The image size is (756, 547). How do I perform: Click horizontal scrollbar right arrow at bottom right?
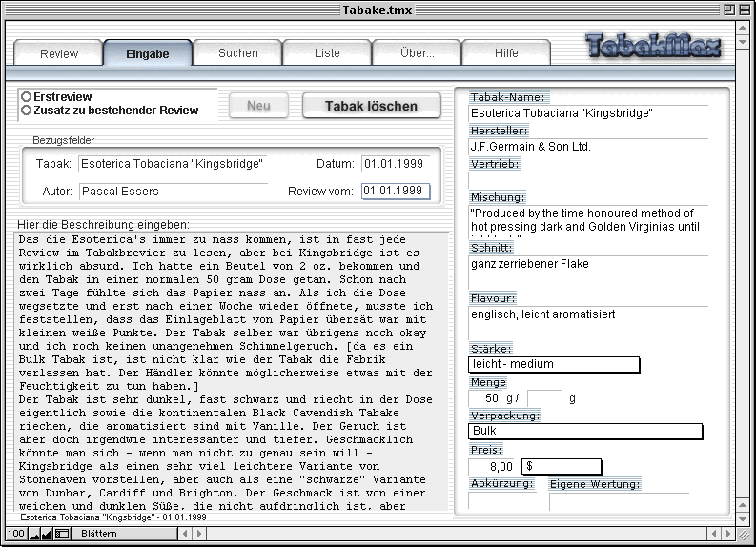tap(728, 534)
